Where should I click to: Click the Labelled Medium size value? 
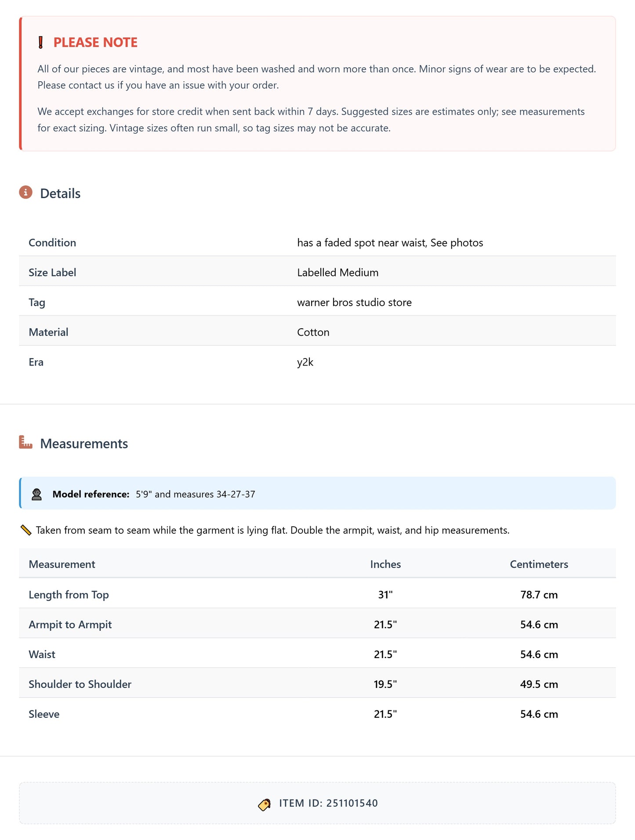click(x=337, y=272)
